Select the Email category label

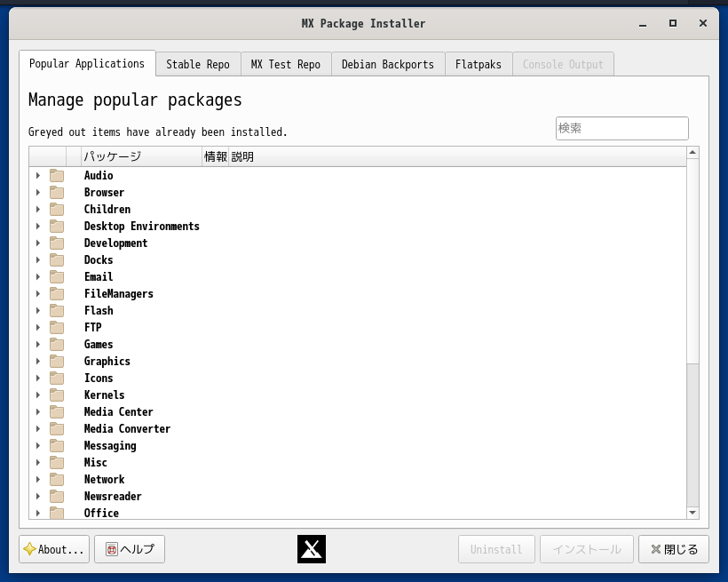99,277
